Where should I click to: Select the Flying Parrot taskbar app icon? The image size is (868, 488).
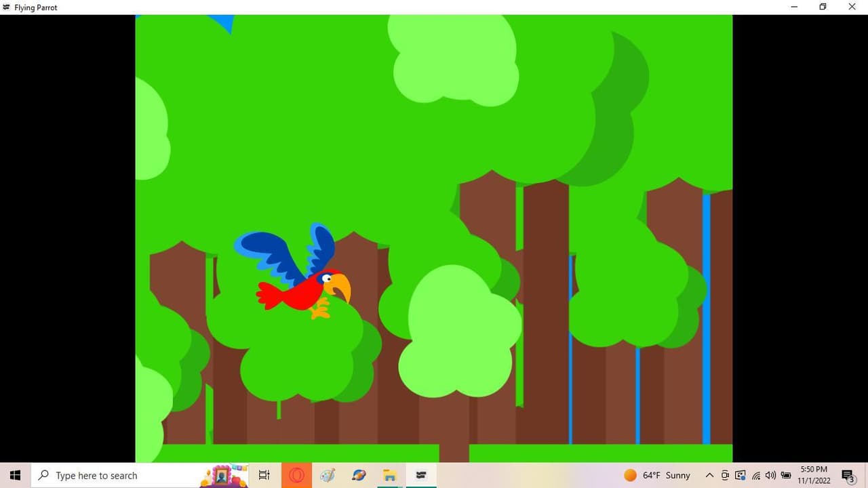(421, 475)
